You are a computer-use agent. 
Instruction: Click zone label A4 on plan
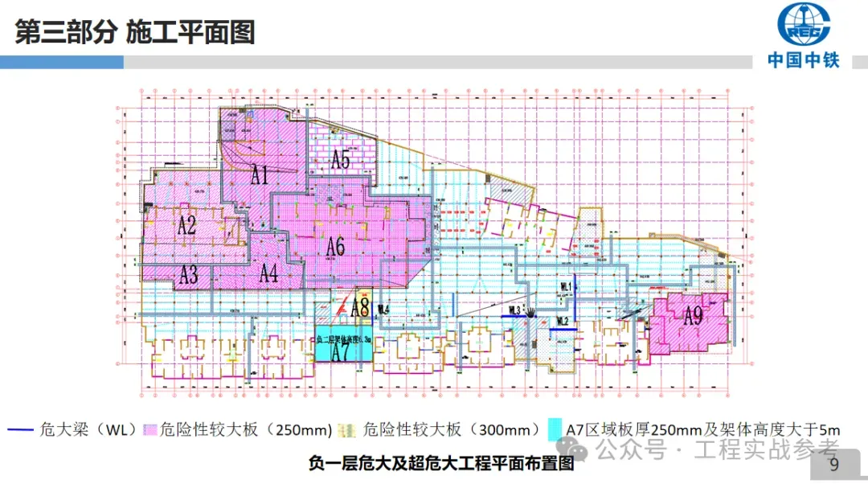(268, 273)
